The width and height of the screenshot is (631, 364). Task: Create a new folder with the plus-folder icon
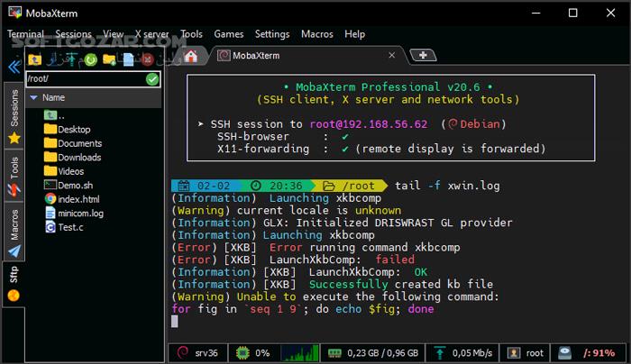(109, 60)
